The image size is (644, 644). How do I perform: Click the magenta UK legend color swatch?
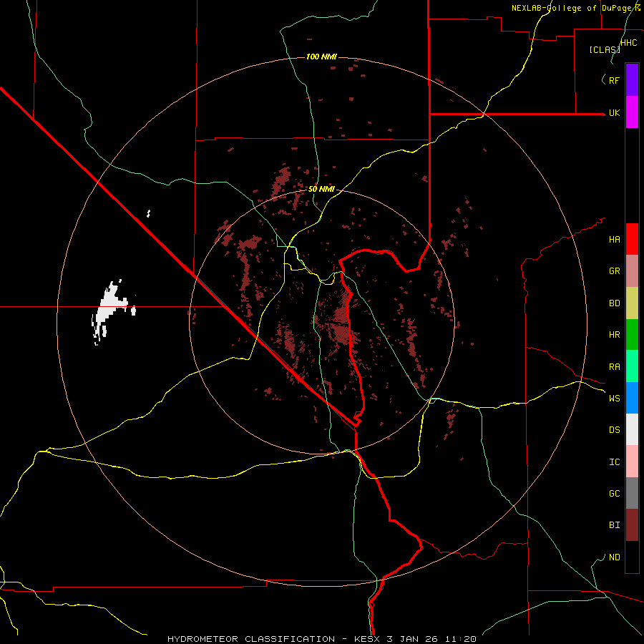(x=632, y=112)
